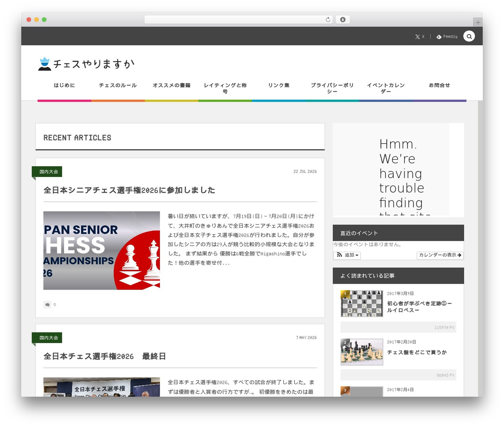Click the date 2017年2月20日
The height and width of the screenshot is (427, 504).
tap(401, 342)
